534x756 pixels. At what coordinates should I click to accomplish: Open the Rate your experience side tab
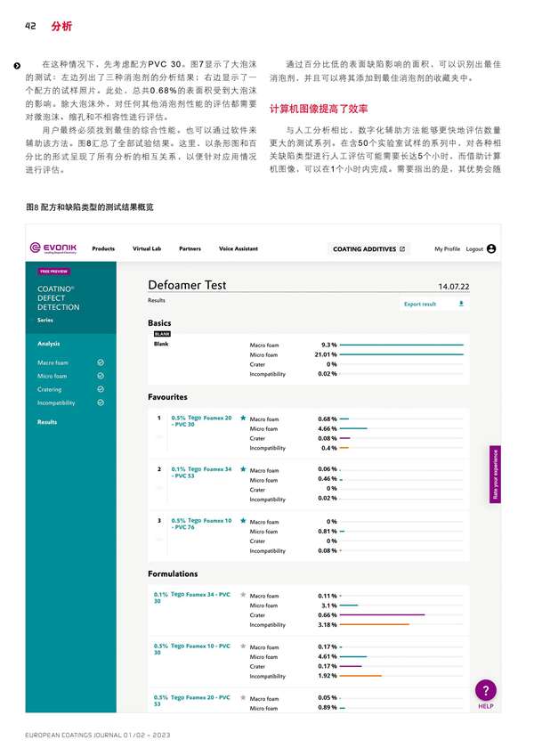click(x=496, y=475)
